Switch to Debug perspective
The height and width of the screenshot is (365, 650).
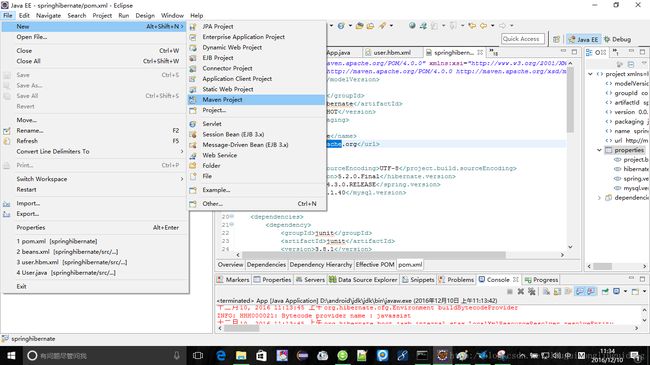(x=618, y=39)
